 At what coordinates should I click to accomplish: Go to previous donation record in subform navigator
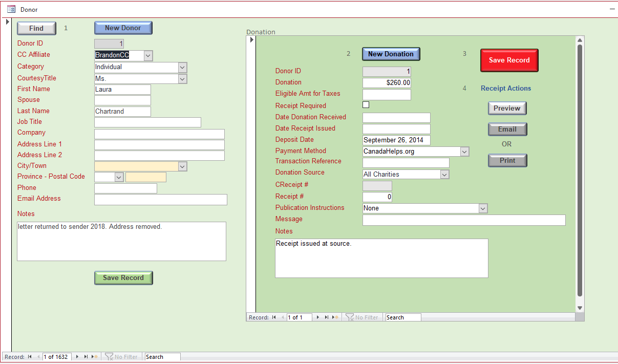point(282,317)
